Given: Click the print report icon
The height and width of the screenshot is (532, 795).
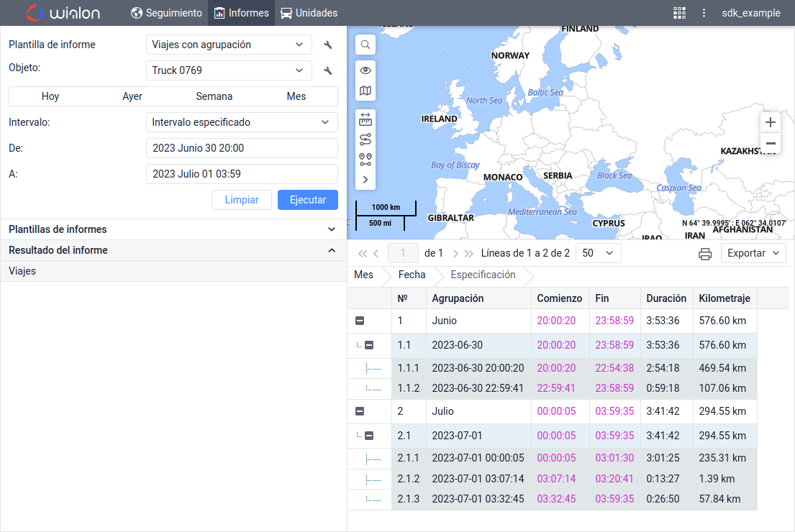Looking at the screenshot, I should pos(705,254).
